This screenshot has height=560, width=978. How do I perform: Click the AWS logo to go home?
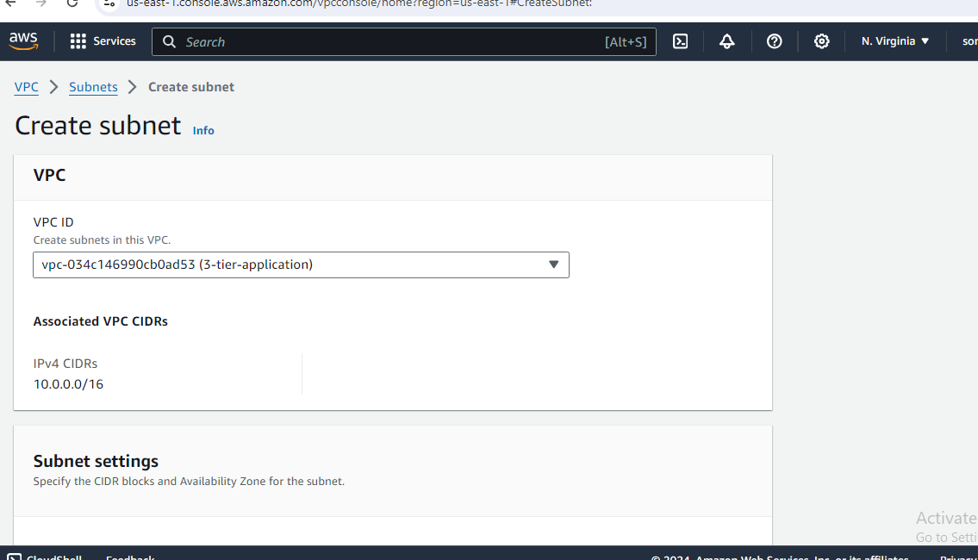[x=23, y=40]
